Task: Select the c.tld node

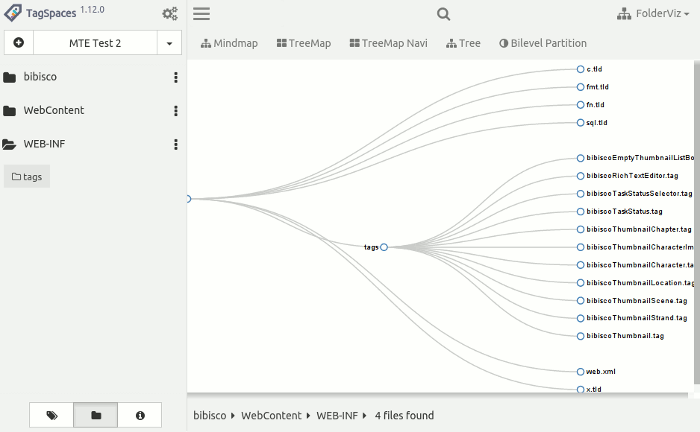Action: click(x=589, y=69)
